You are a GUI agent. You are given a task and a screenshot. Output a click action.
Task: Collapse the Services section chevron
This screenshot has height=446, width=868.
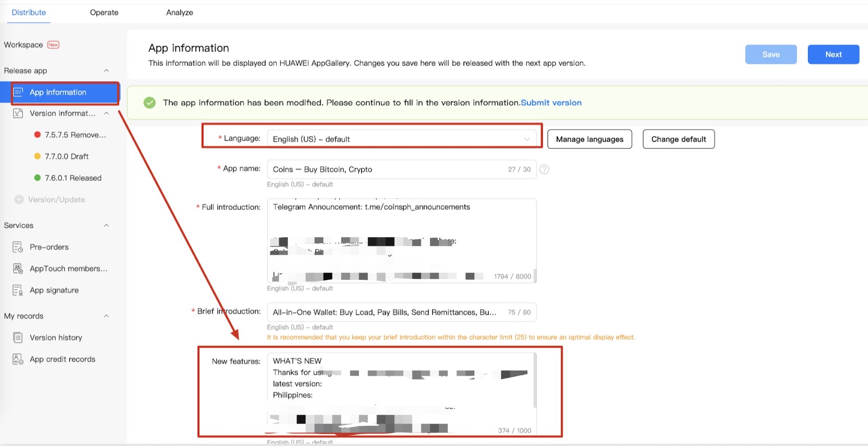[x=106, y=225]
